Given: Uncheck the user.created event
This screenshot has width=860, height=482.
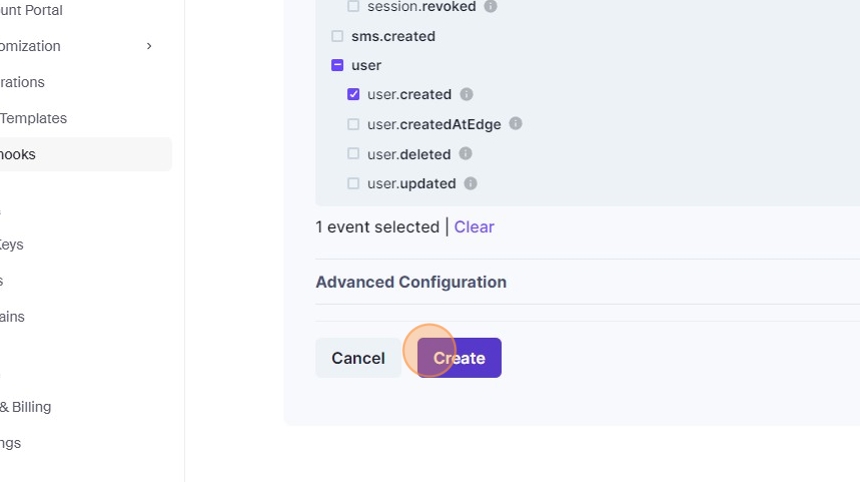Looking at the screenshot, I should coord(353,94).
